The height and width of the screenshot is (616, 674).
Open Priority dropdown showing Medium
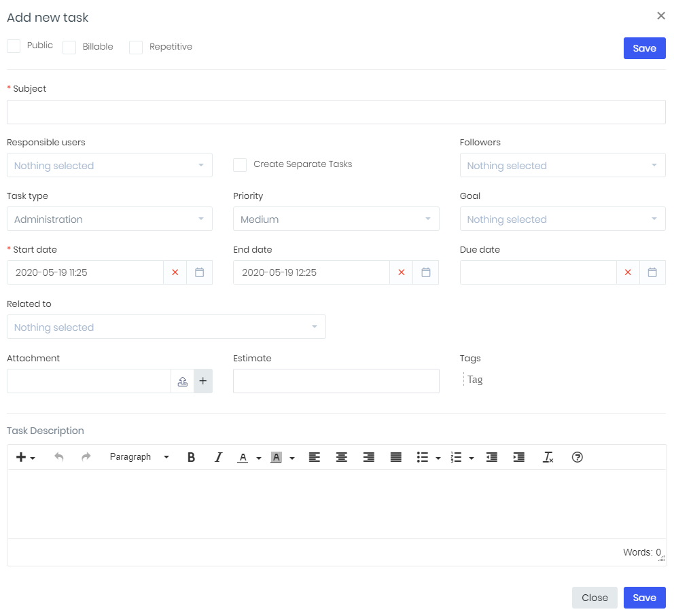tap(336, 219)
